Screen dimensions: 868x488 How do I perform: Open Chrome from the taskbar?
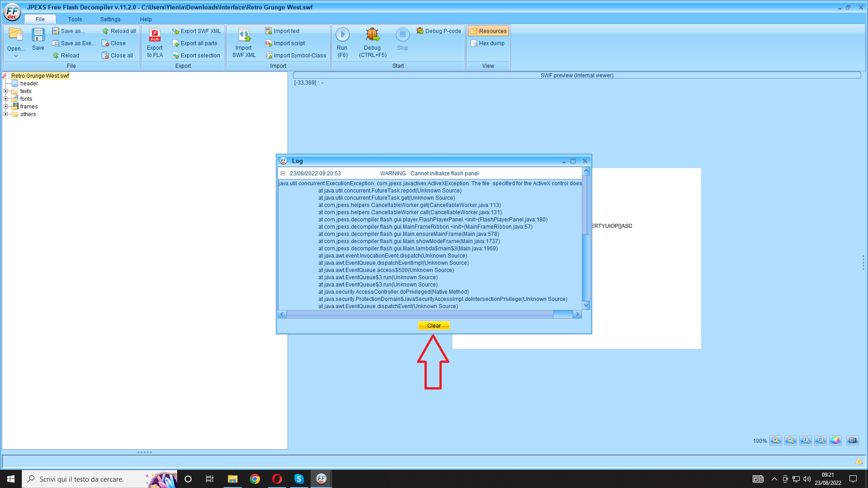pos(255,479)
